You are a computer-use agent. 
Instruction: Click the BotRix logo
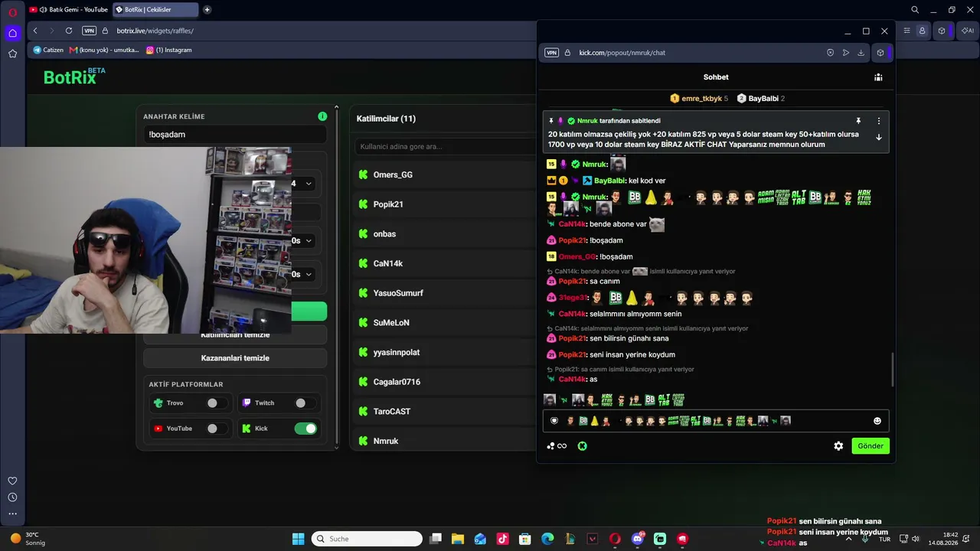click(74, 76)
